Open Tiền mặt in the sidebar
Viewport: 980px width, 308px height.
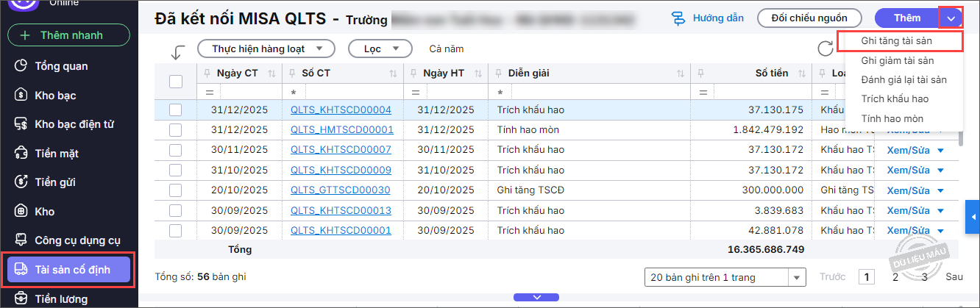coord(56,153)
